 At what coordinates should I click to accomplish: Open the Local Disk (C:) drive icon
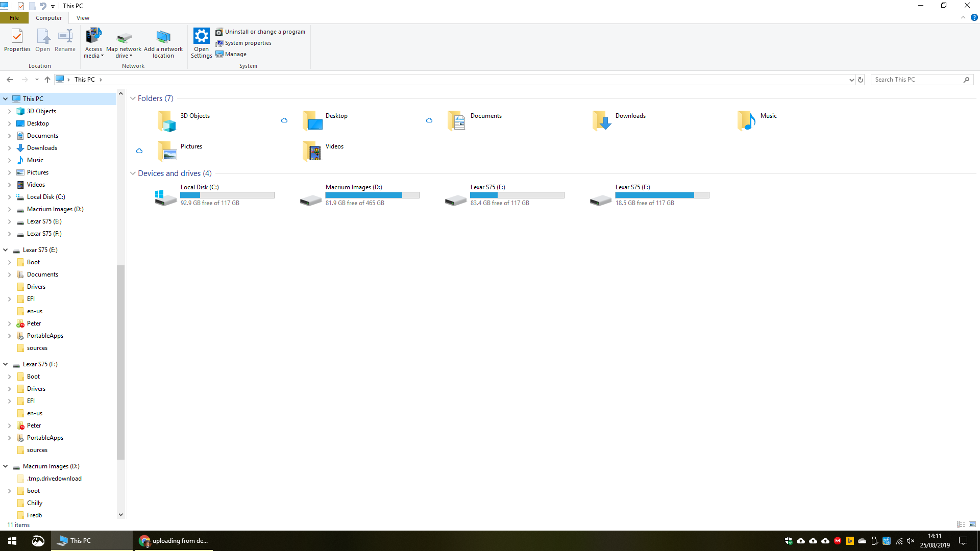(x=166, y=196)
